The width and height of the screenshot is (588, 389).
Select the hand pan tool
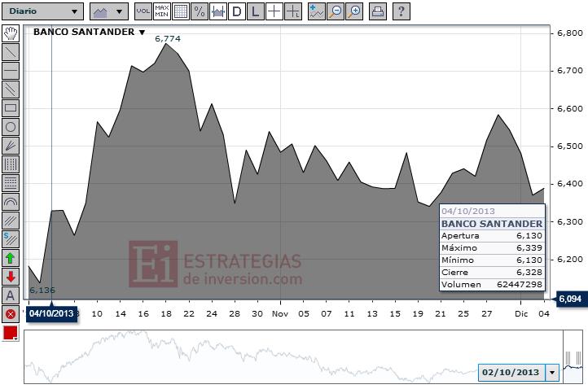point(11,33)
